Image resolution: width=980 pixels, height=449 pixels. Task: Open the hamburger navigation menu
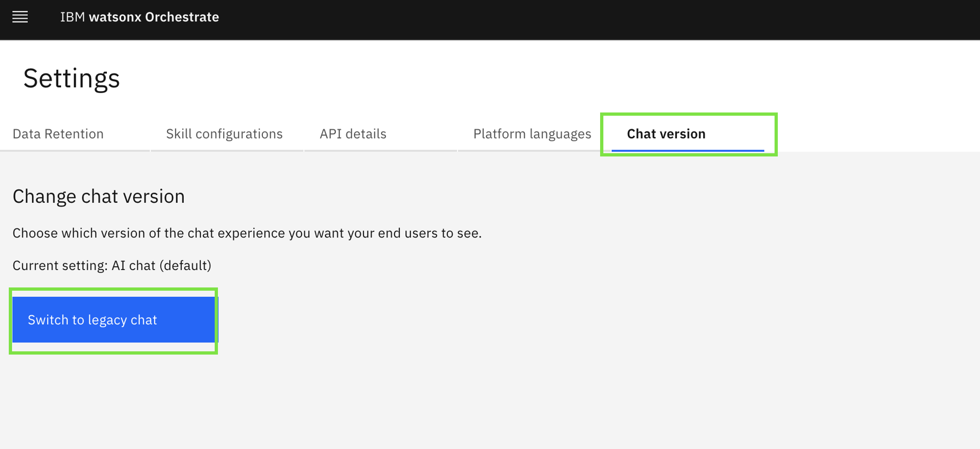click(x=20, y=17)
